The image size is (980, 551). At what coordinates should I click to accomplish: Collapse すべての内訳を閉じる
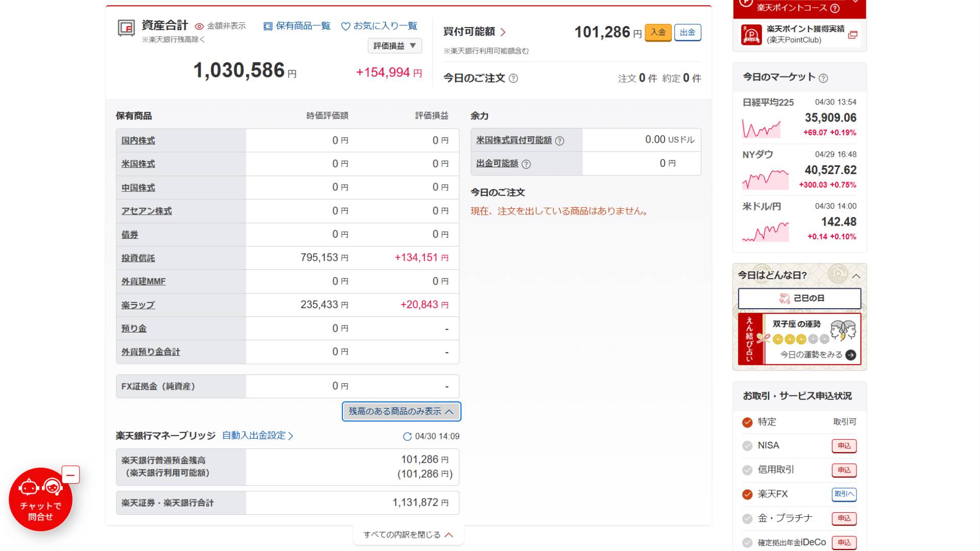tap(408, 535)
